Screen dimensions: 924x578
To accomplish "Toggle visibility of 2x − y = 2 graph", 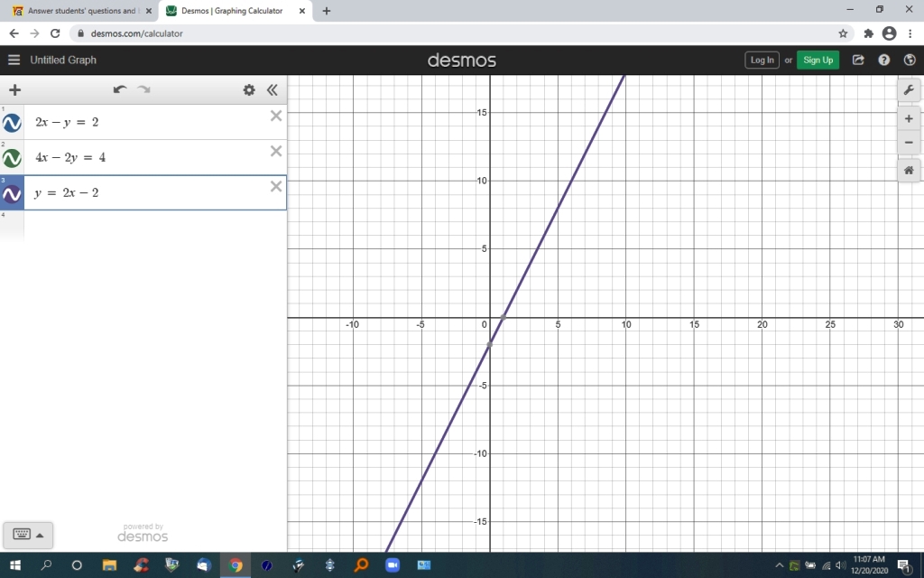I will pos(12,123).
